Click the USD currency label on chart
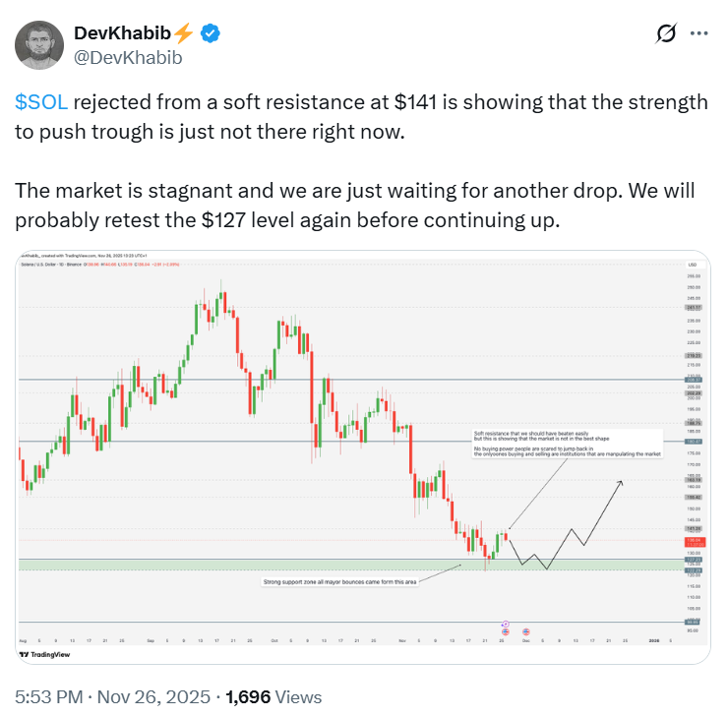 click(694, 266)
